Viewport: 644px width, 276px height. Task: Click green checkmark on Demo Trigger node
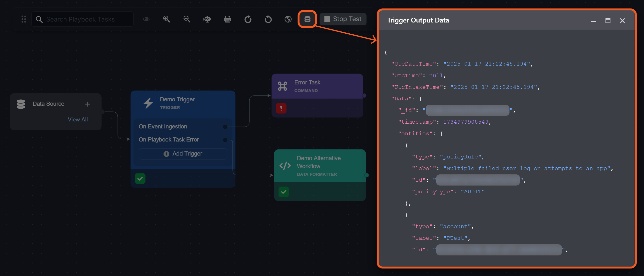(140, 179)
